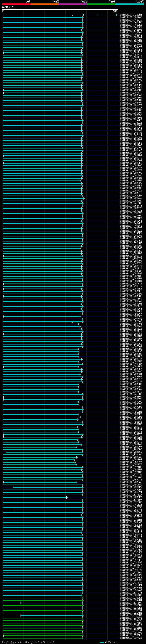Select hit UniRef100_P05039
The image size is (146, 644).
click(x=131, y=382)
